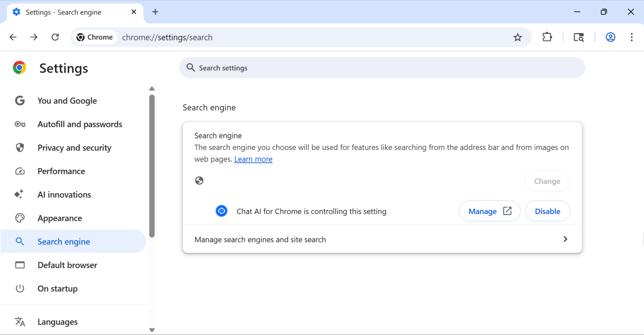Open Default browser settings
Image resolution: width=644 pixels, height=335 pixels.
coord(74,265)
